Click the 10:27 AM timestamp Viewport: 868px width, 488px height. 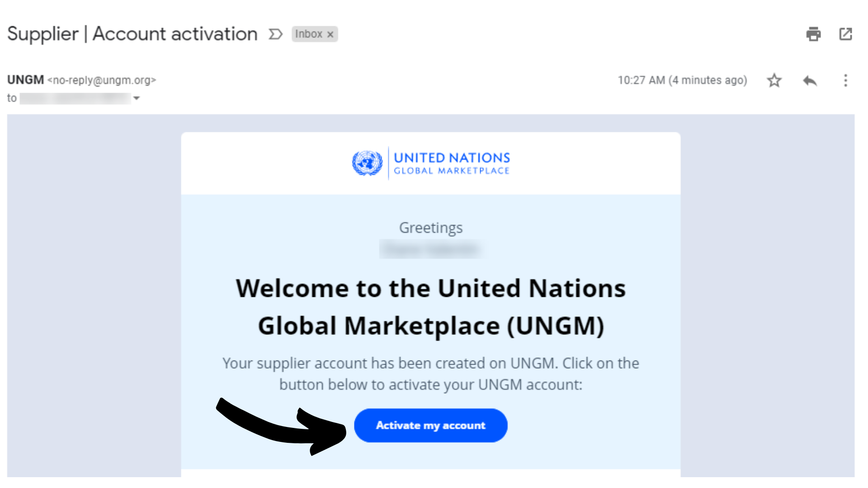pos(682,80)
